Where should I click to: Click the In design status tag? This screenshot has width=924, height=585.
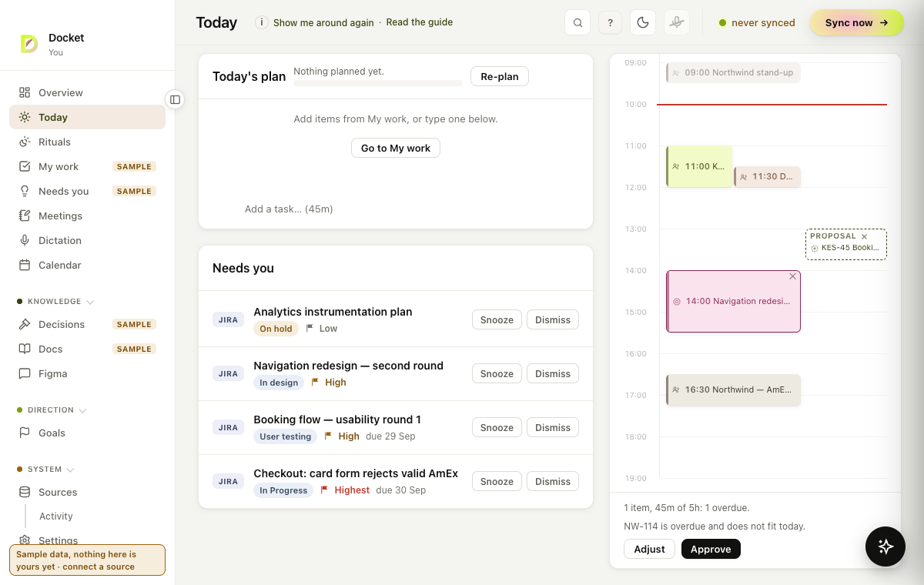click(279, 383)
